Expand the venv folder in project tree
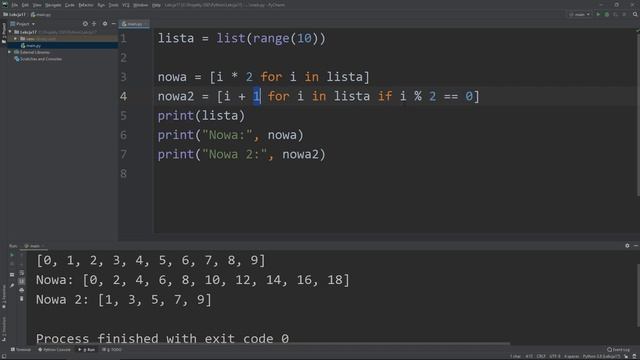This screenshot has width=640, height=360. click(x=16, y=39)
